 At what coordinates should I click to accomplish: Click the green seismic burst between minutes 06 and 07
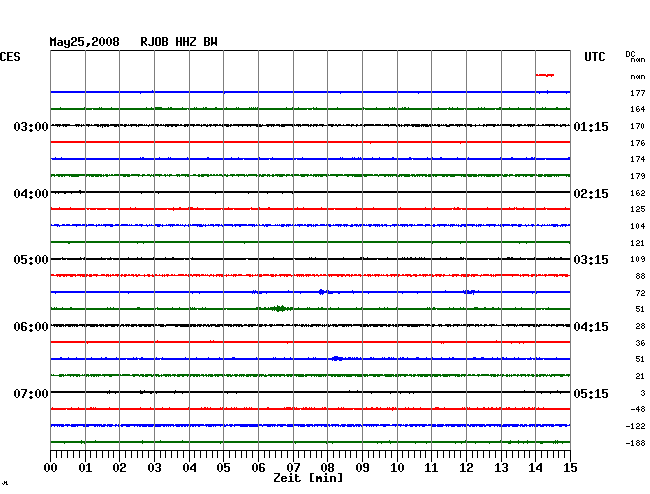pyautogui.click(x=280, y=308)
